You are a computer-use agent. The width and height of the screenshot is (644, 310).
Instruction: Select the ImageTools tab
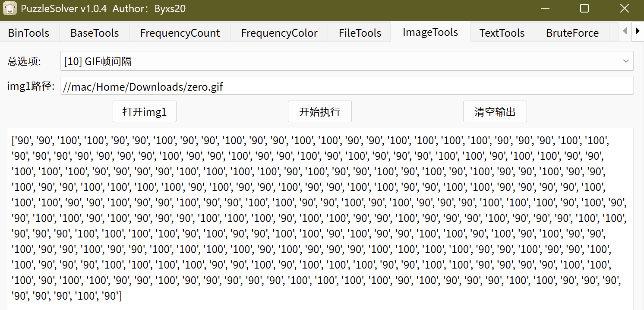click(x=430, y=32)
